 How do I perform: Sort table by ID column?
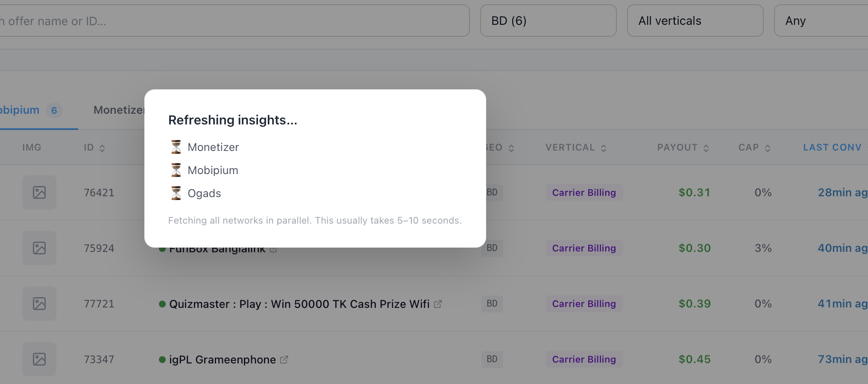pos(94,148)
